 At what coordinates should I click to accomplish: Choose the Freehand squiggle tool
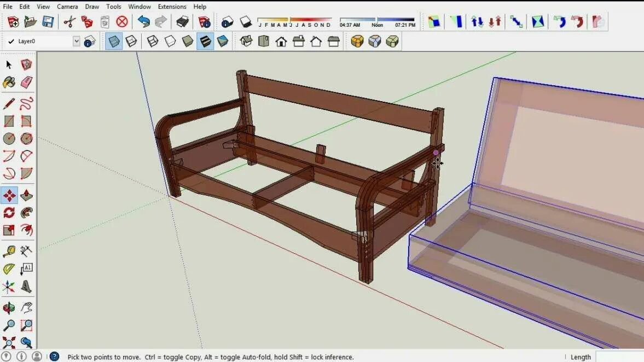point(26,103)
